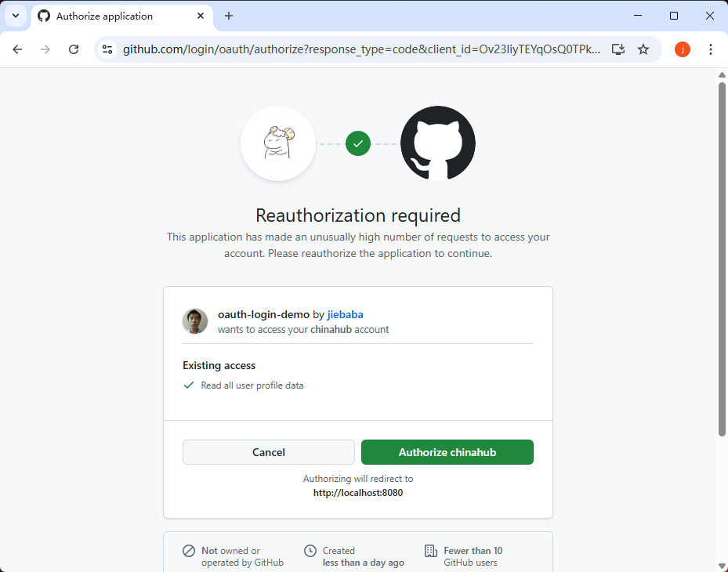This screenshot has height=572, width=728.
Task: Close the Authorize application tab
Action: coord(202,16)
